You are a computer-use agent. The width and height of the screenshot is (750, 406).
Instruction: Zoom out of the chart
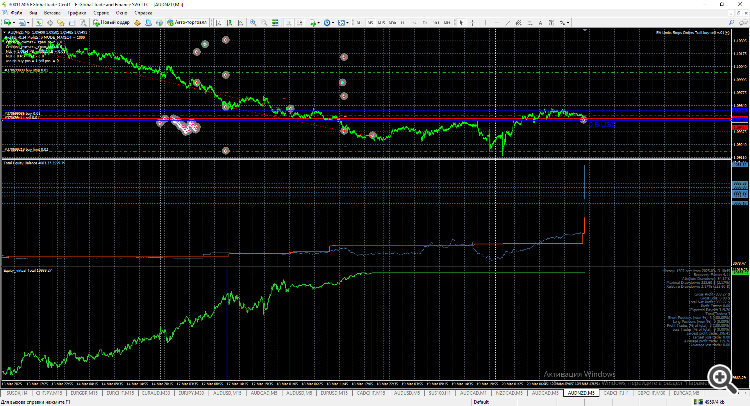(264, 22)
